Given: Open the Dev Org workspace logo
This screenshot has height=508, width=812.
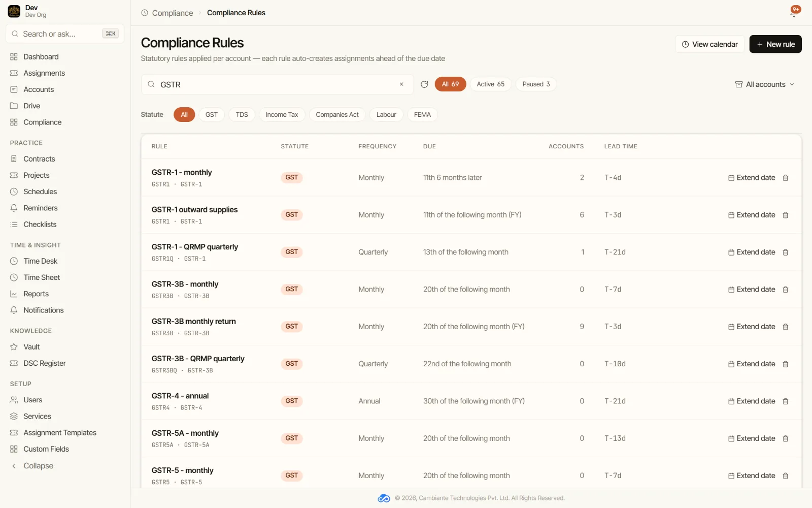Looking at the screenshot, I should coord(14,11).
